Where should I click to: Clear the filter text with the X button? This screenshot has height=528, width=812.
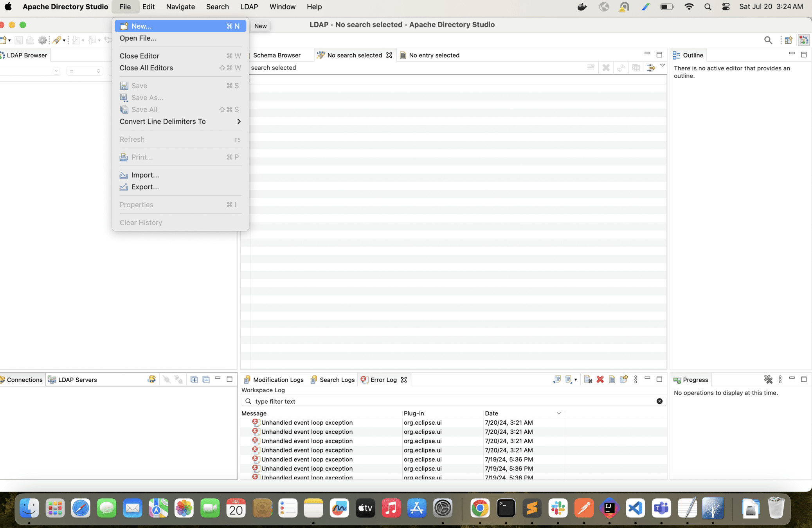659,401
